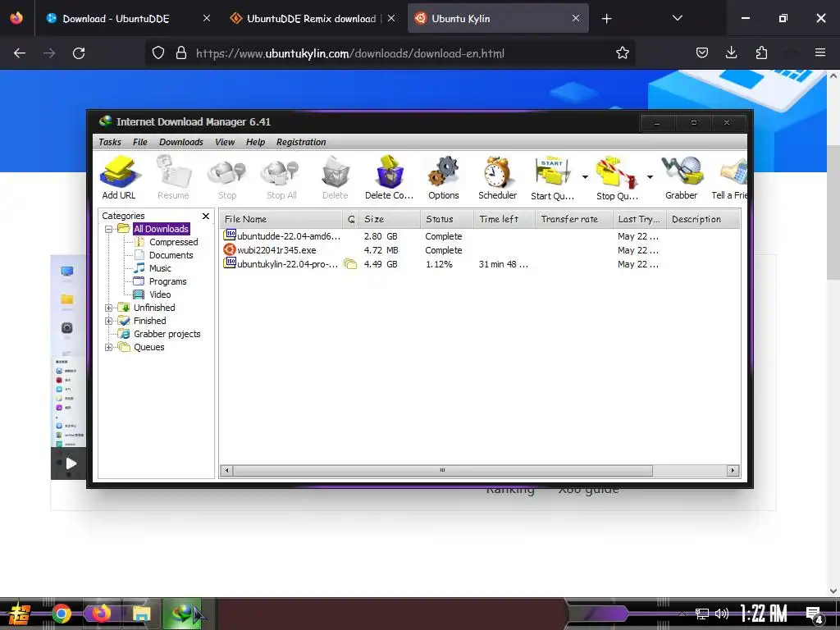Switch to Download - UbuntuDDE browser tab

129,18
